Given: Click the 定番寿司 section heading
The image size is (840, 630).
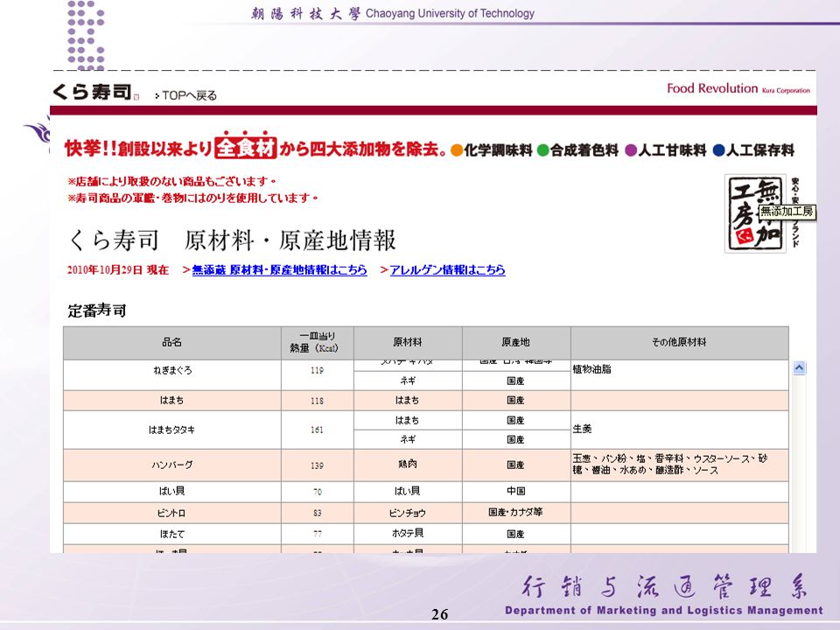Looking at the screenshot, I should point(97,310).
